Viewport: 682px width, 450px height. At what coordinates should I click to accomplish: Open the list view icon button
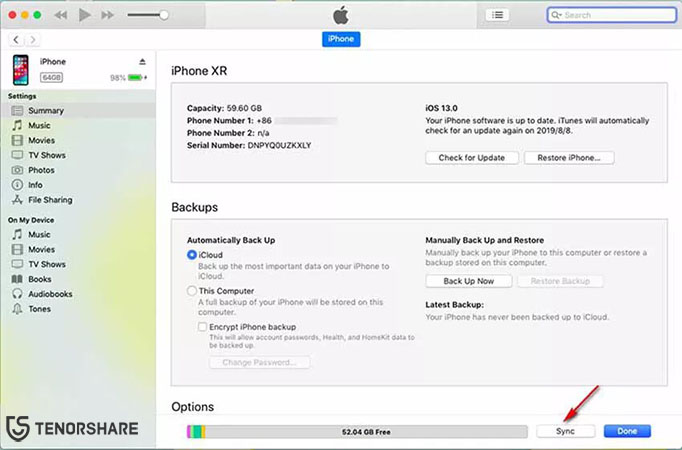497,15
